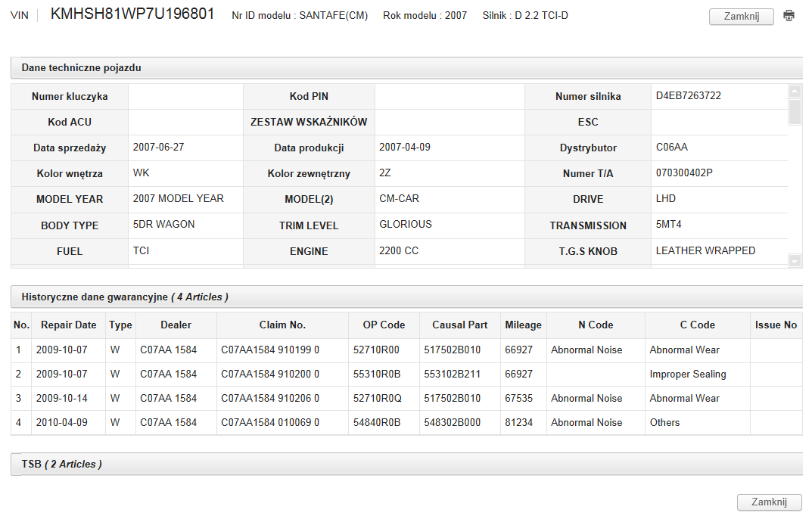Click distributor value C06AA
The image size is (812, 519).
click(672, 147)
